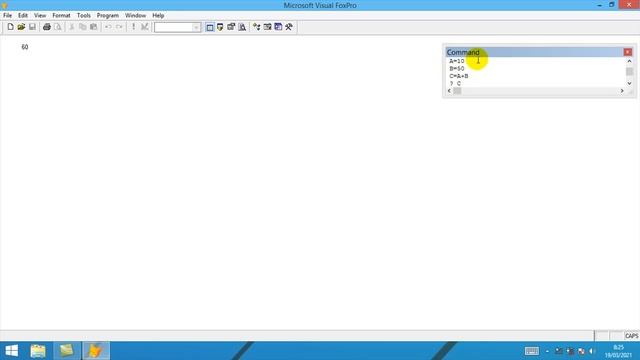
Task: Click the Command window horizontal scroll thumb
Action: click(x=457, y=91)
